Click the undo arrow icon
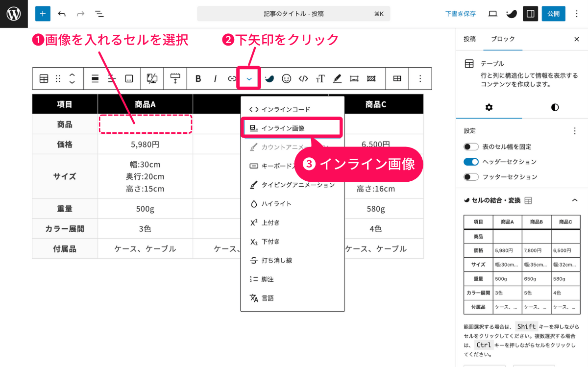The width and height of the screenshot is (588, 392). point(62,14)
